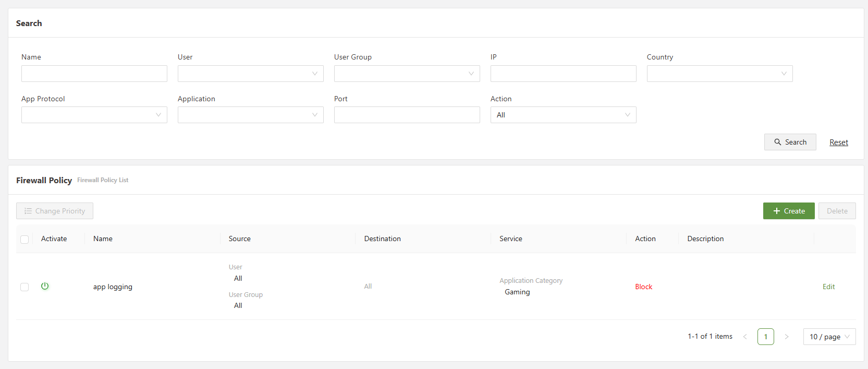
Task: Open the Action dropdown showing All
Action: [563, 115]
